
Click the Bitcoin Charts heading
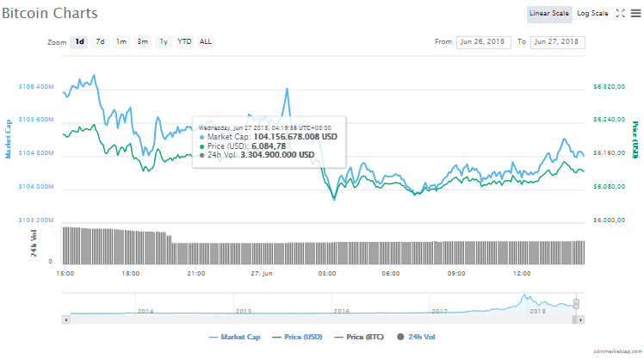coord(50,13)
